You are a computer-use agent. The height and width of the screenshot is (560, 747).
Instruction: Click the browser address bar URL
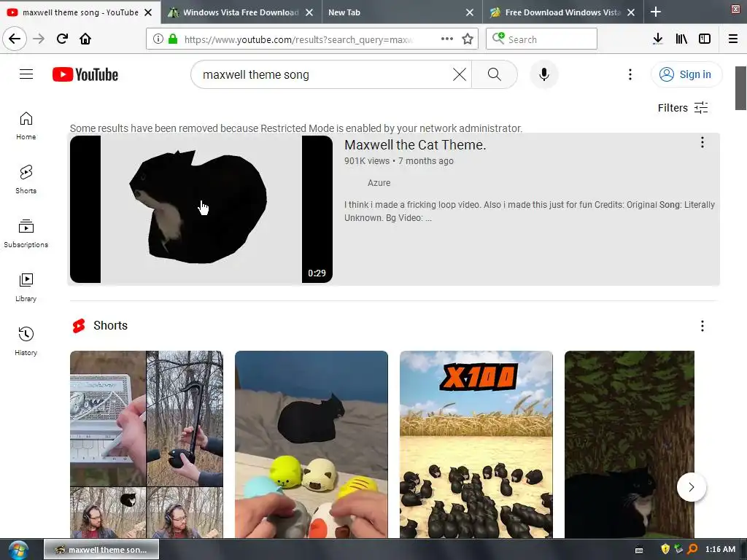(x=298, y=39)
